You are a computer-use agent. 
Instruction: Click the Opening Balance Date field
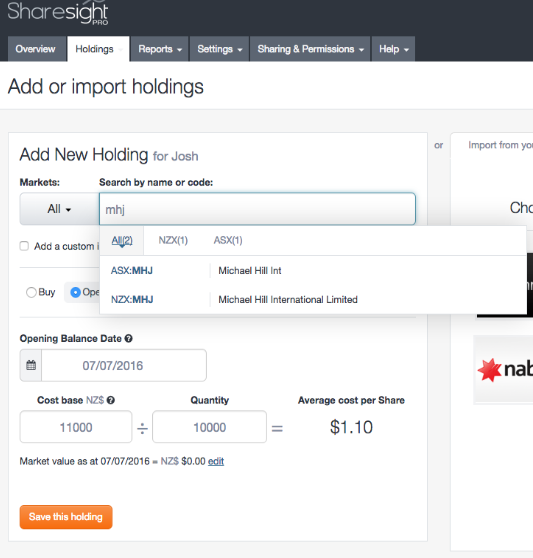[124, 365]
